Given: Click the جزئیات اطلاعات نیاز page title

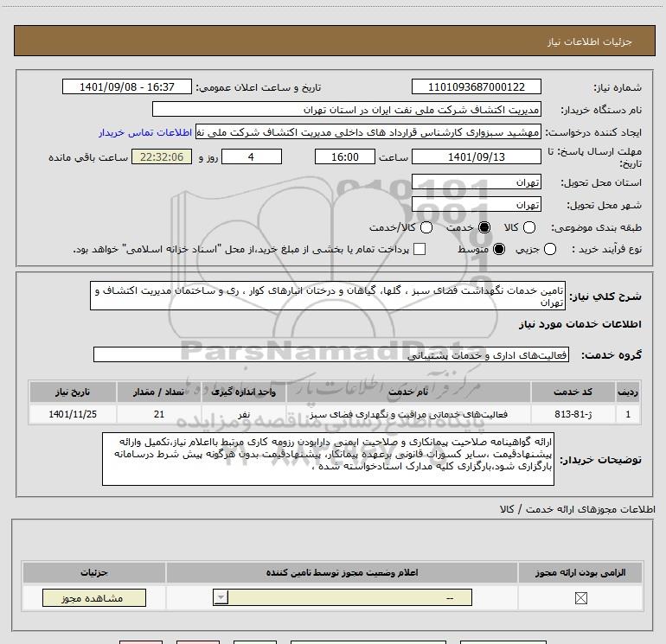Looking at the screenshot, I should [x=590, y=41].
